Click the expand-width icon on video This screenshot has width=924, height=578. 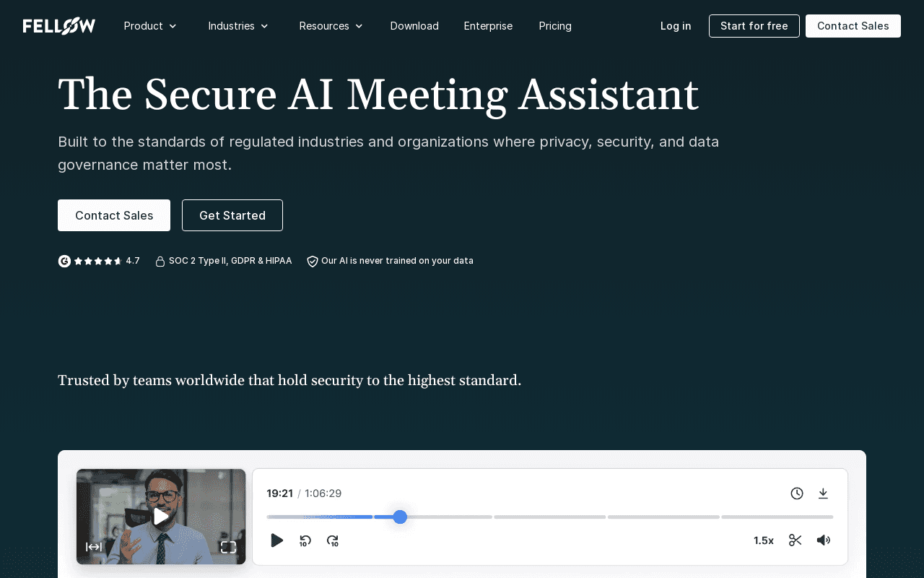94,547
